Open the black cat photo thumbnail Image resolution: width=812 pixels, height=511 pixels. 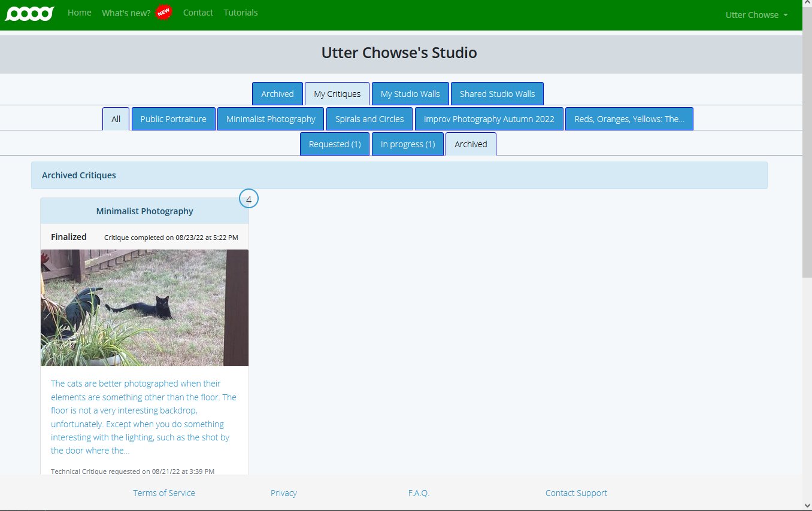click(144, 308)
